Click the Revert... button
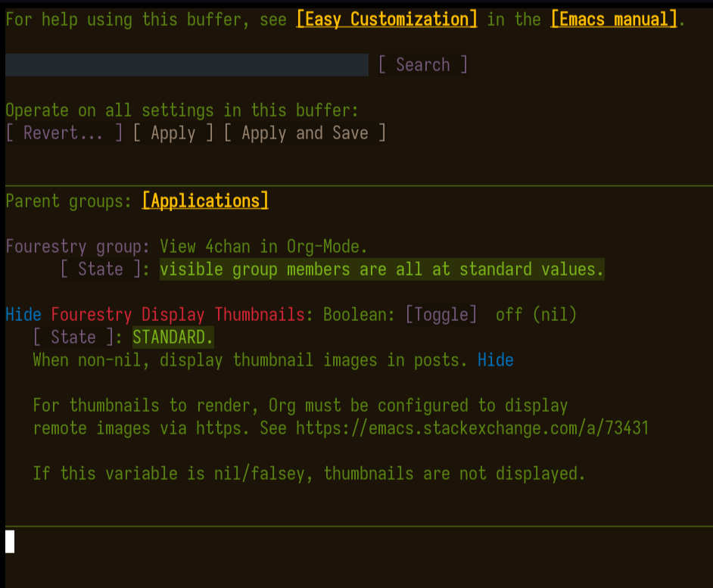 (x=64, y=132)
